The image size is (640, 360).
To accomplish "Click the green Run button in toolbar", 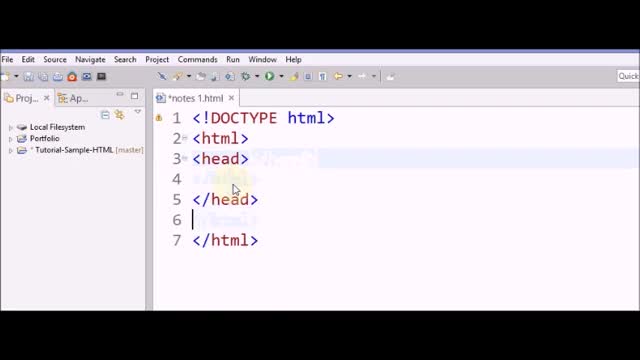I will [269, 76].
